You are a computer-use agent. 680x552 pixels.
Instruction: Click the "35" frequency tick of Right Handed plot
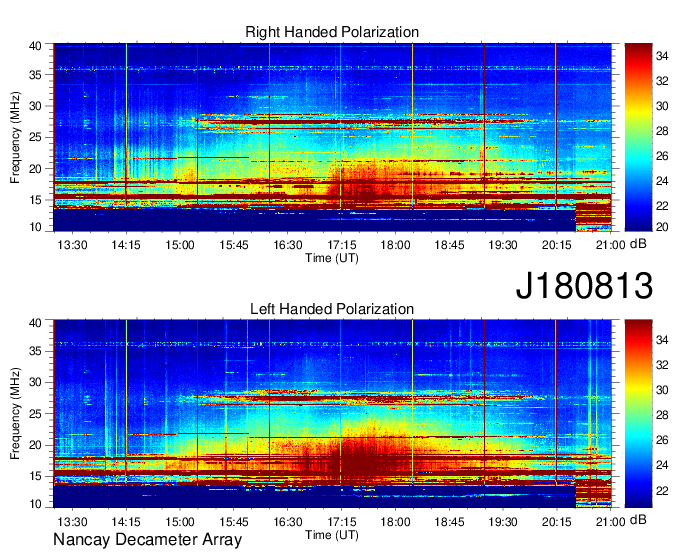tap(35, 75)
